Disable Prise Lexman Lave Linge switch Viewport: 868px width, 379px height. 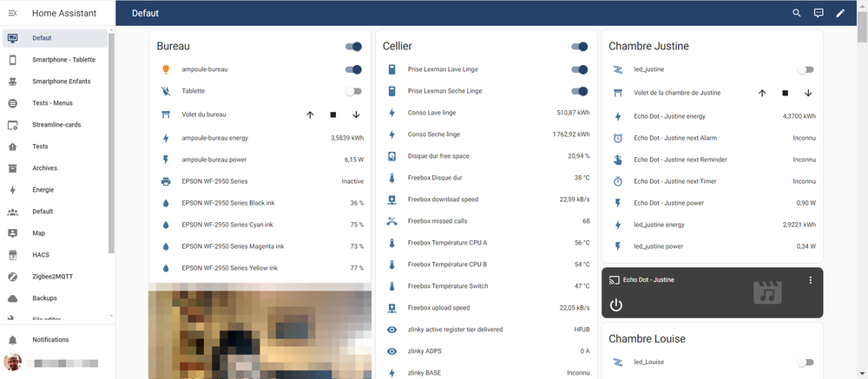click(x=579, y=69)
